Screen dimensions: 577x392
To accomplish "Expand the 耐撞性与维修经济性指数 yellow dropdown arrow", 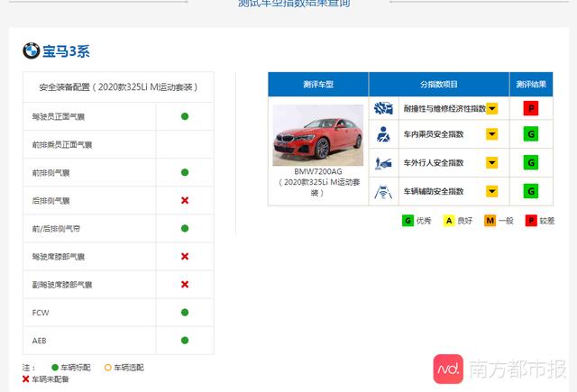I will tap(492, 109).
